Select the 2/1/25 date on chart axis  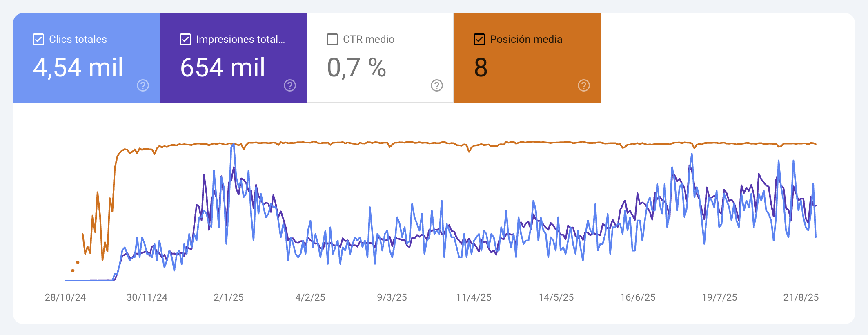(x=229, y=297)
